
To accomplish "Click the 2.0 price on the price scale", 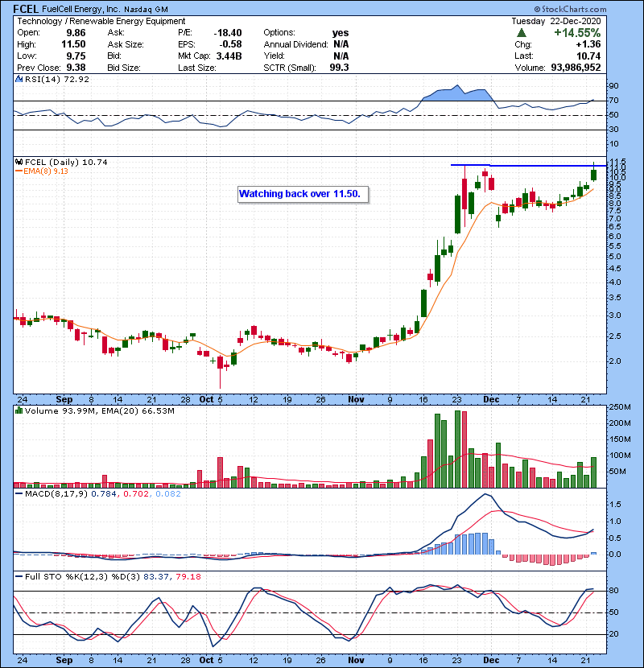I will click(614, 361).
